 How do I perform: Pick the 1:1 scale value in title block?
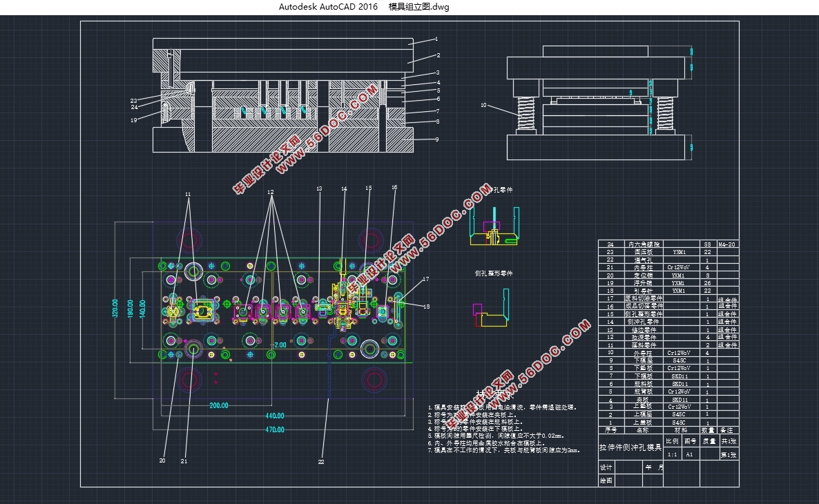click(x=672, y=454)
